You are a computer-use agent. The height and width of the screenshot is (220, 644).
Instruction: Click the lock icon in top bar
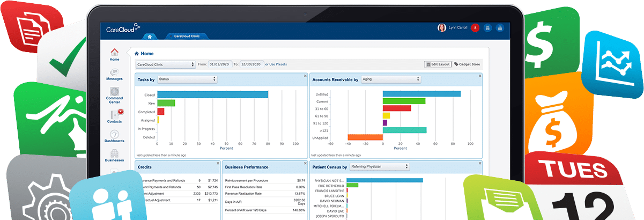[x=499, y=28]
